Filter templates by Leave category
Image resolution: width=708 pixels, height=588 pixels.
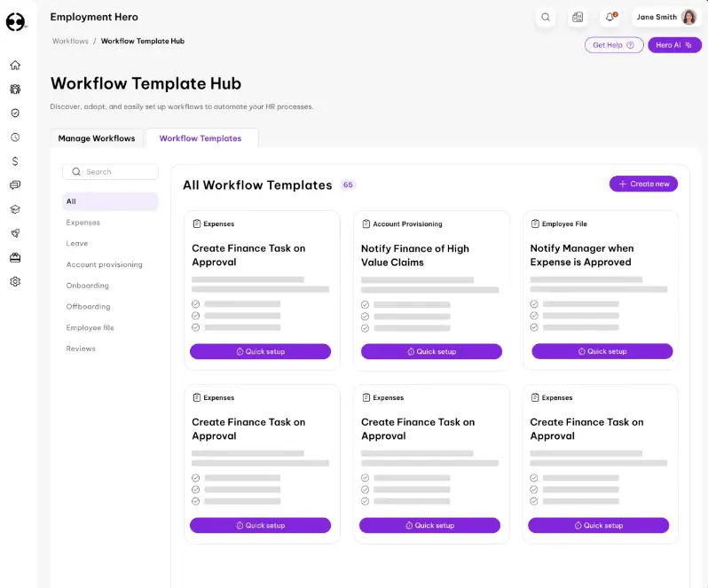click(77, 243)
